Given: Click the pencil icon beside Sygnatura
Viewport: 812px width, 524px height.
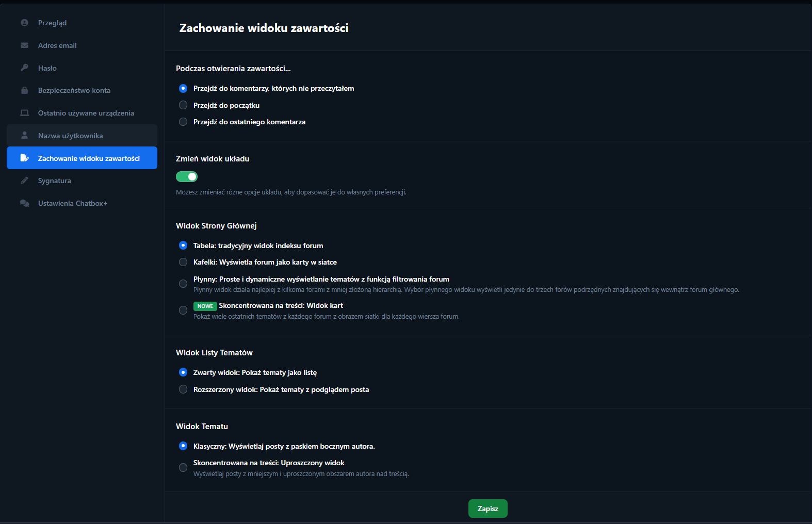Looking at the screenshot, I should click(24, 181).
